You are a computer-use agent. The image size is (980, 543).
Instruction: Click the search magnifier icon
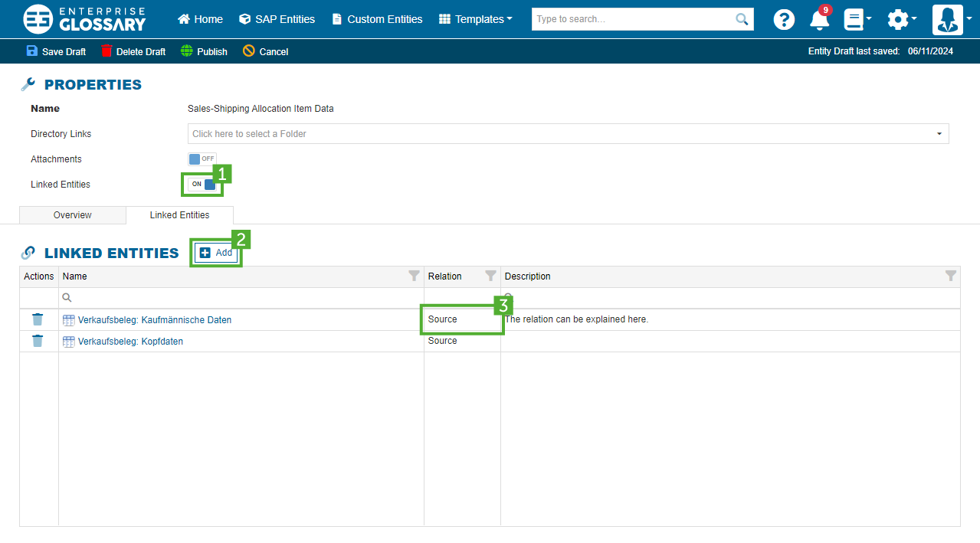click(741, 19)
